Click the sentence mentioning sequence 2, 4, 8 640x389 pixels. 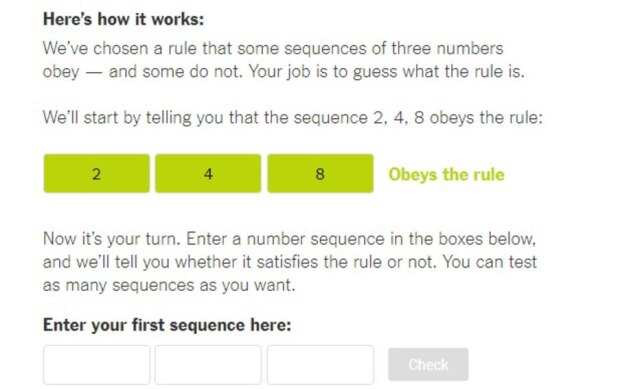(293, 118)
